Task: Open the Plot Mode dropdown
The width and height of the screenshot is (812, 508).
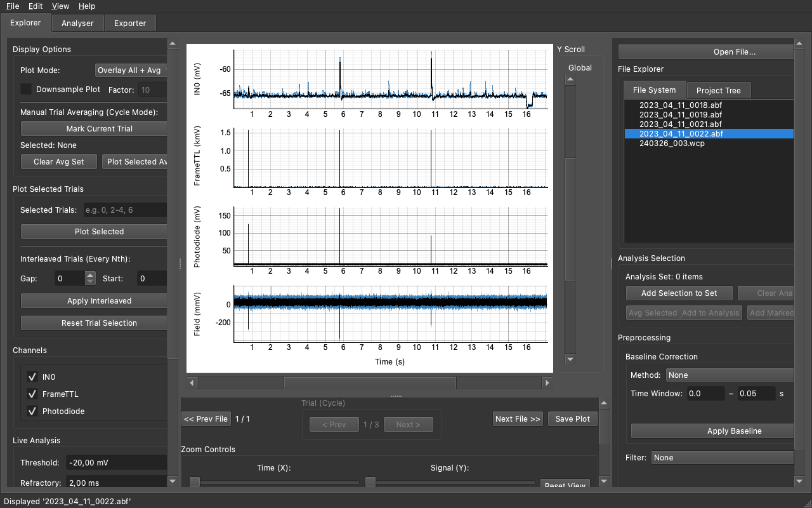Action: click(x=131, y=70)
